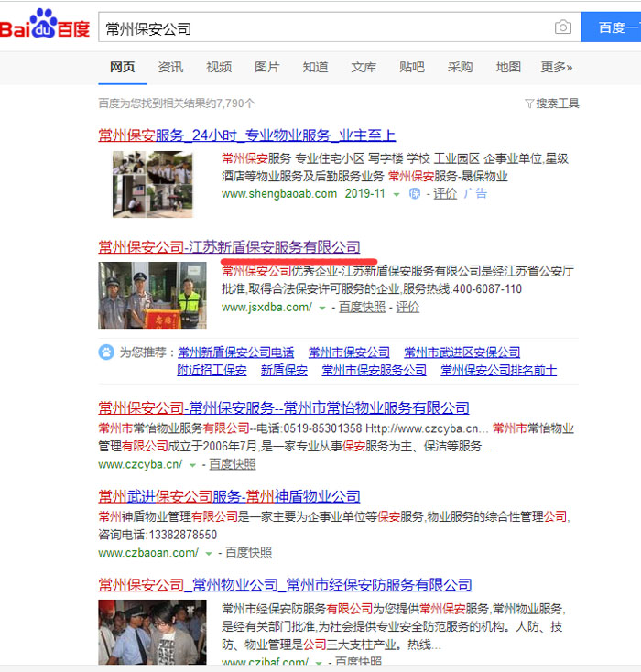Open the 图片 tab
The image size is (641, 672).
point(267,67)
